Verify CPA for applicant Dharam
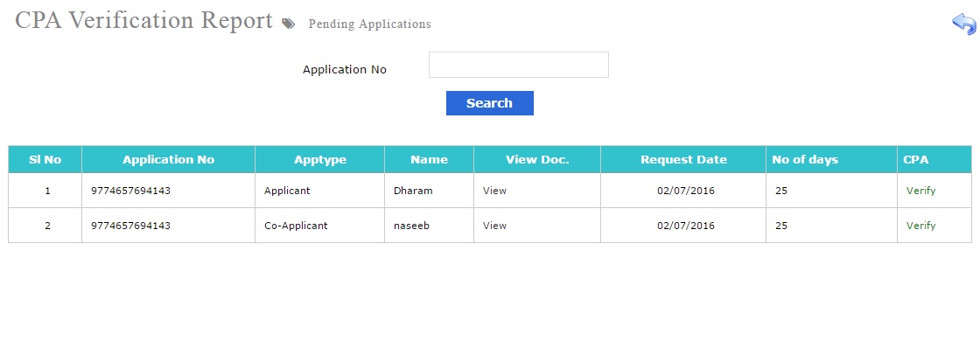The width and height of the screenshot is (980, 362). (x=920, y=191)
